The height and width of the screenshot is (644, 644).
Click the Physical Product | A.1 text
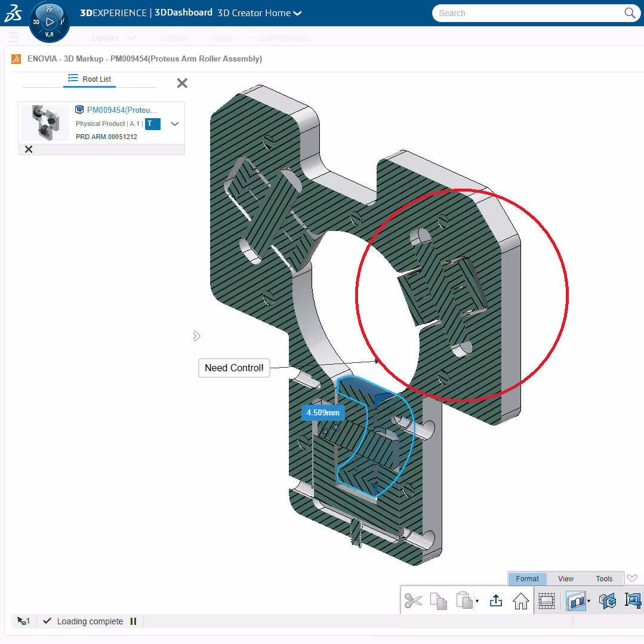pos(107,124)
